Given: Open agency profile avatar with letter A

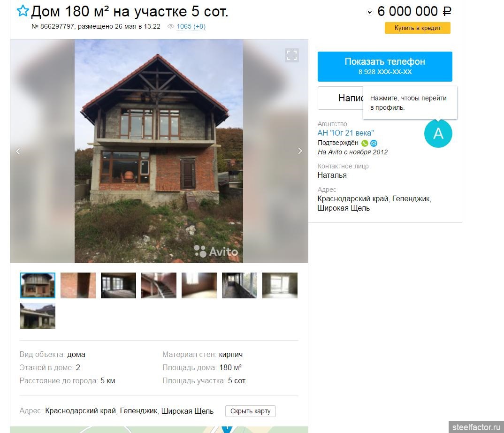Looking at the screenshot, I should pos(438,133).
